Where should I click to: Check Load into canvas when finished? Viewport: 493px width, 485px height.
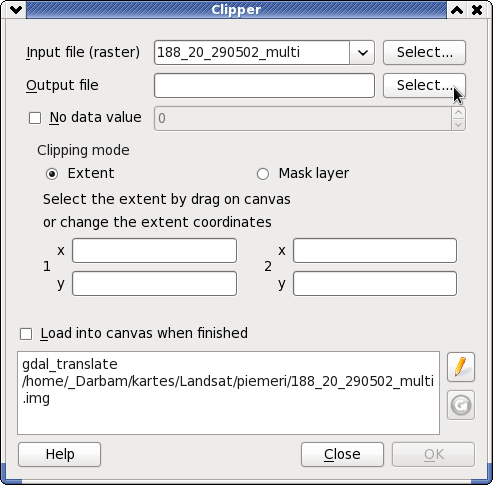tap(26, 334)
